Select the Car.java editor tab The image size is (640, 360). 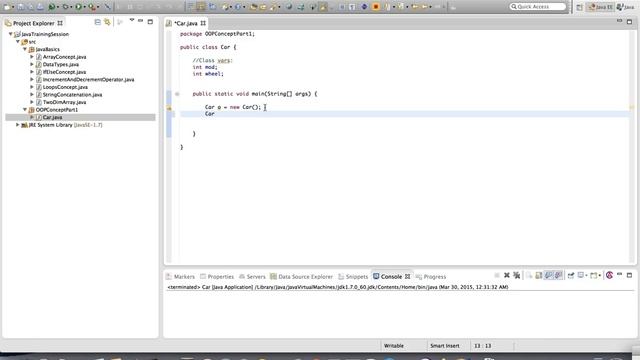click(x=186, y=23)
